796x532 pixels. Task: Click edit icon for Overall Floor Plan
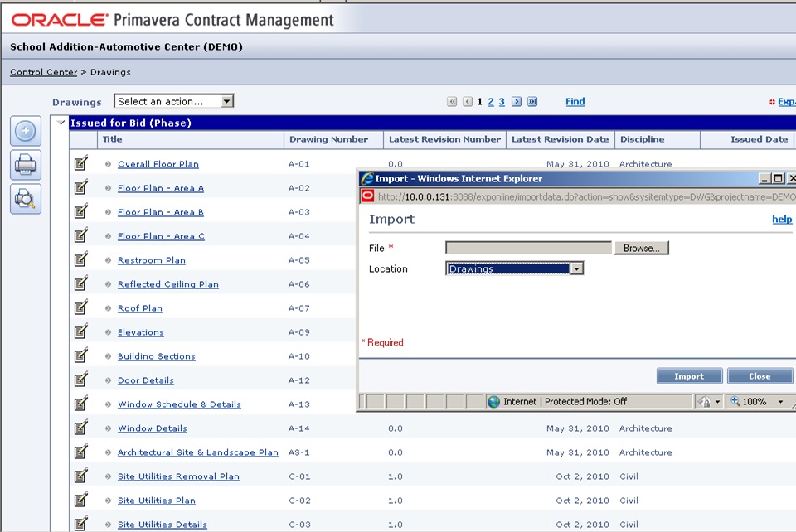click(x=80, y=163)
